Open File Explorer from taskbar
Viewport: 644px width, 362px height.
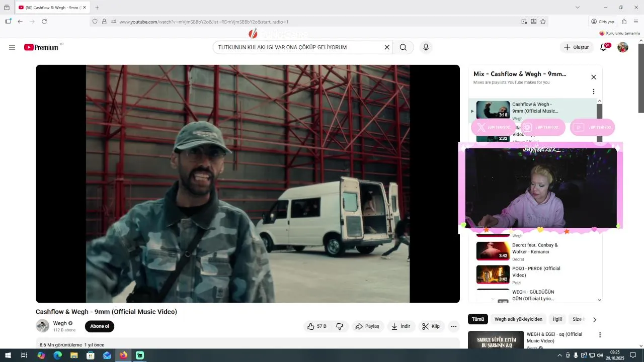click(x=74, y=355)
